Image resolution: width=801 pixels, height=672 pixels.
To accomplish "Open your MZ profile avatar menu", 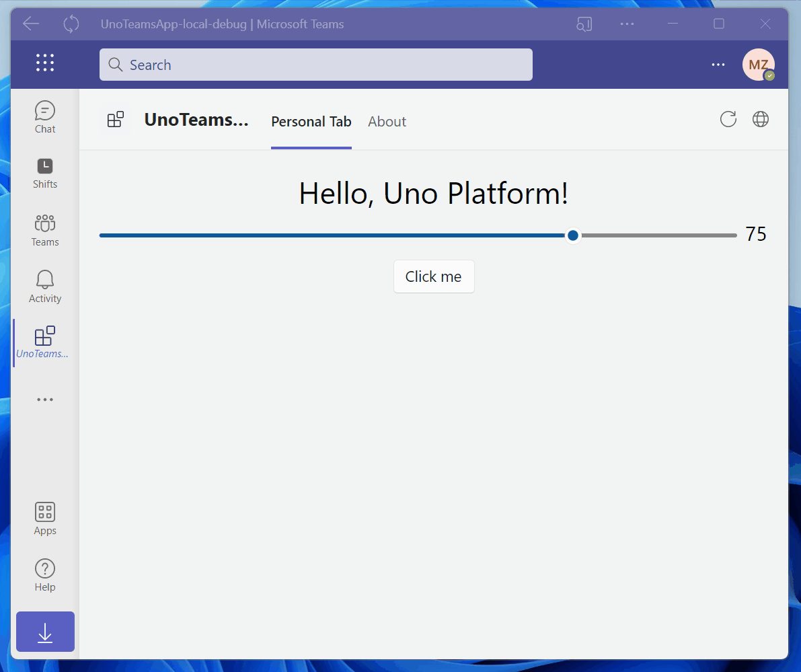I will [x=759, y=65].
